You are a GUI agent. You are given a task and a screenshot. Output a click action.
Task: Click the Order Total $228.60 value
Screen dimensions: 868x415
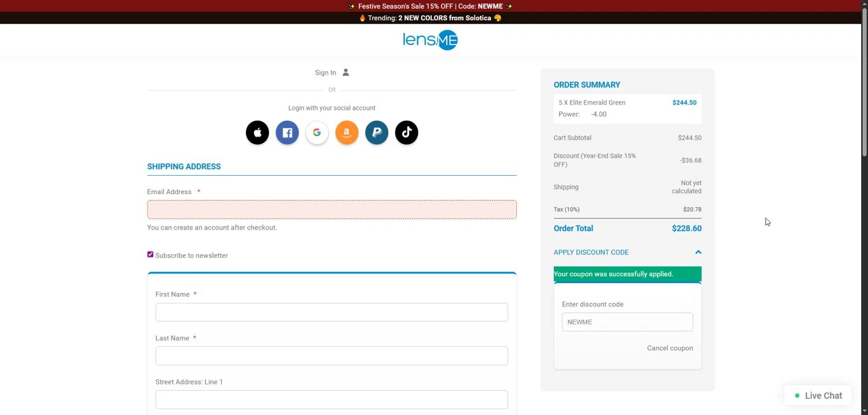[687, 228]
